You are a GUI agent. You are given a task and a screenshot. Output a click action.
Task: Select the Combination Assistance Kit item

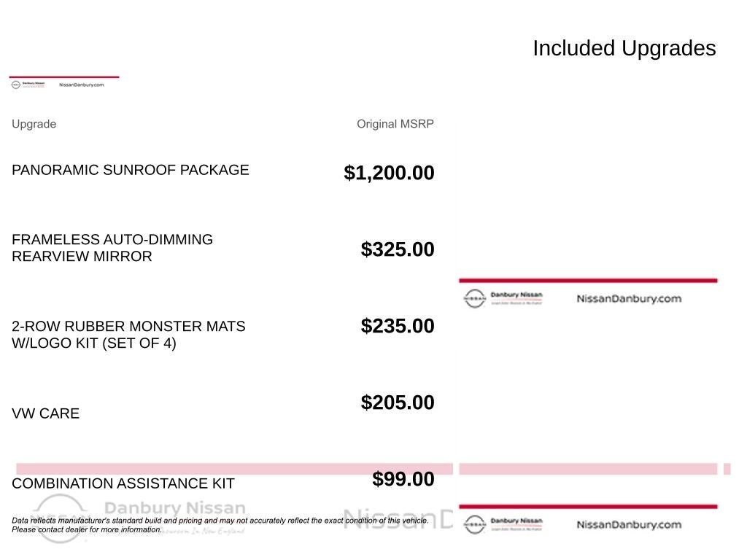[x=123, y=483]
